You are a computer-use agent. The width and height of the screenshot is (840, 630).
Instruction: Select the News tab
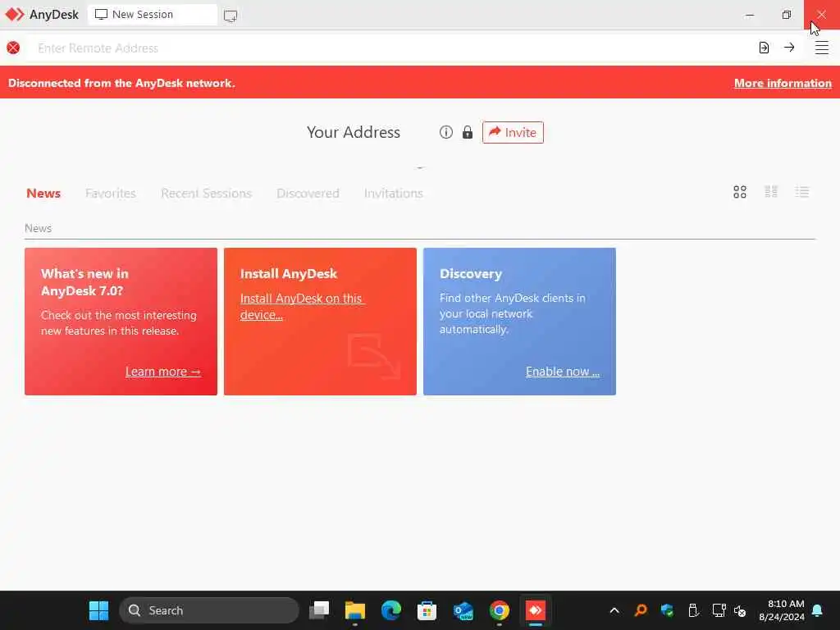(x=43, y=194)
